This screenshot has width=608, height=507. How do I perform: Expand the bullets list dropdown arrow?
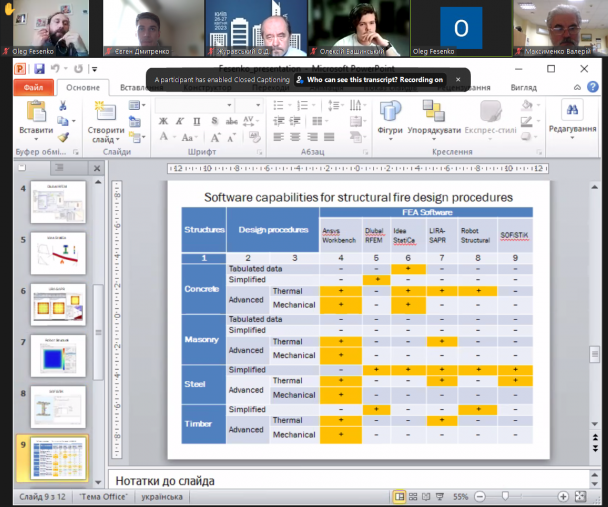[290, 105]
